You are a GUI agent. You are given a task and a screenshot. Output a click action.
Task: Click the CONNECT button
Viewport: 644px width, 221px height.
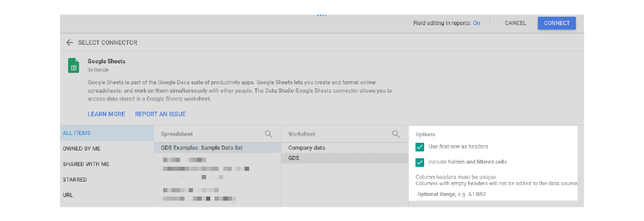click(557, 23)
